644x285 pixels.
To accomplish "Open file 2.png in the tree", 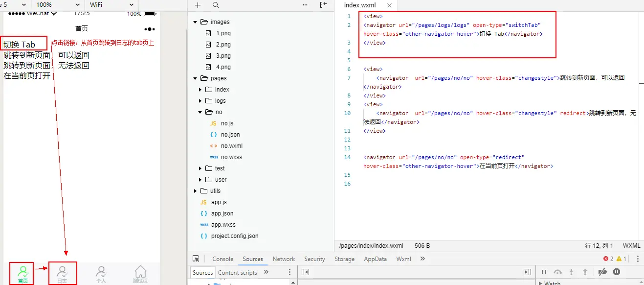I will [223, 45].
